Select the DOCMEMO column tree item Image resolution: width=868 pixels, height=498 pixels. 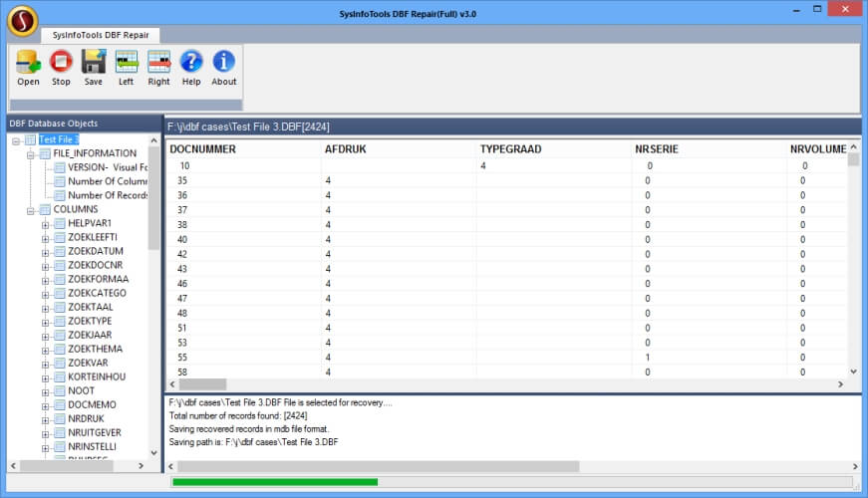tap(92, 404)
